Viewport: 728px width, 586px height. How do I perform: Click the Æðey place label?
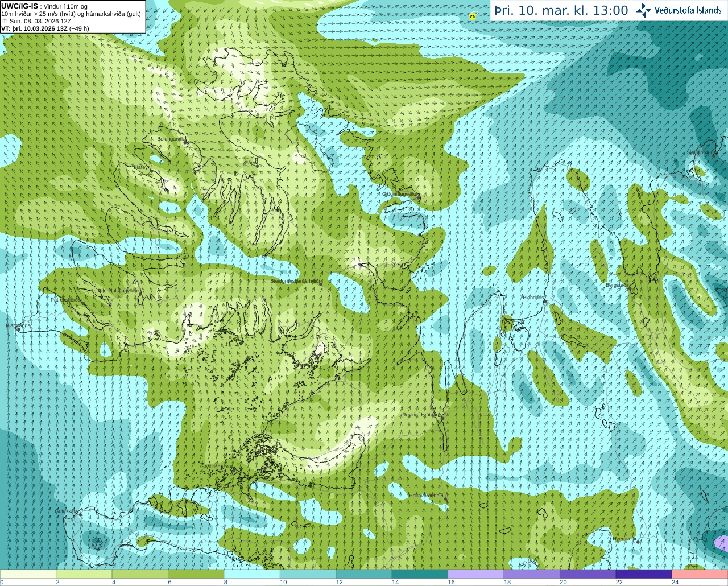250,162
